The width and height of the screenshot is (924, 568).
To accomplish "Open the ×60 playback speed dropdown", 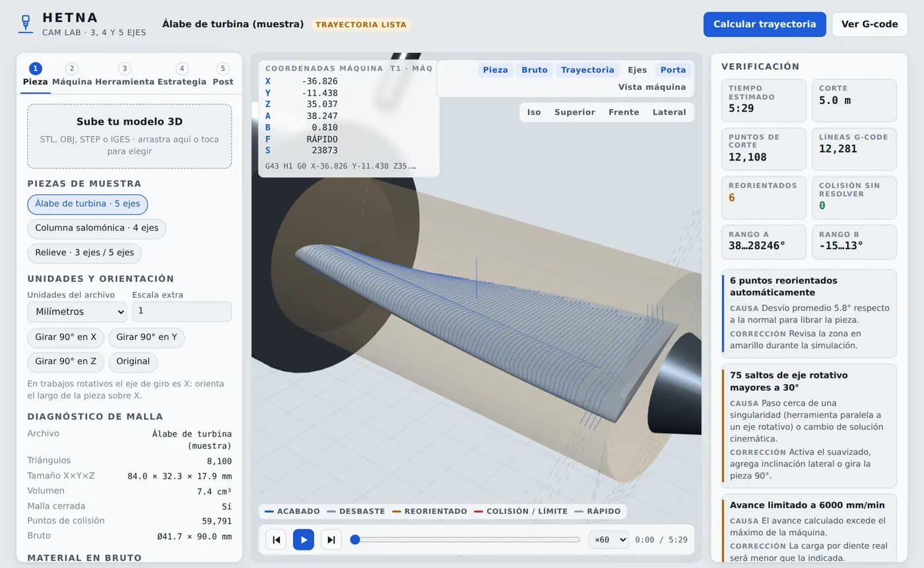I will (x=609, y=540).
